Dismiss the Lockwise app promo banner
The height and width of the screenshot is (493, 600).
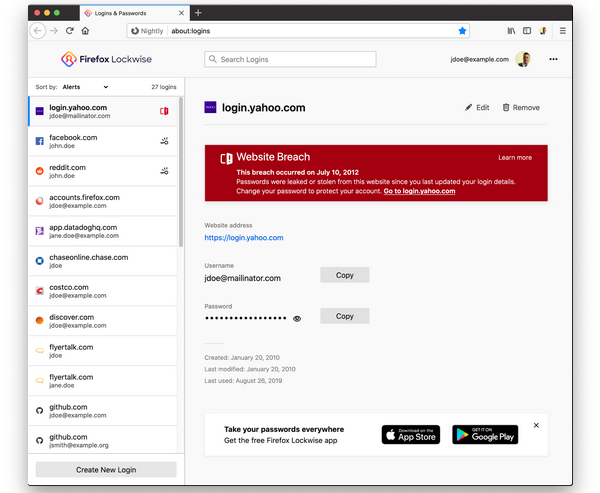pyautogui.click(x=536, y=425)
